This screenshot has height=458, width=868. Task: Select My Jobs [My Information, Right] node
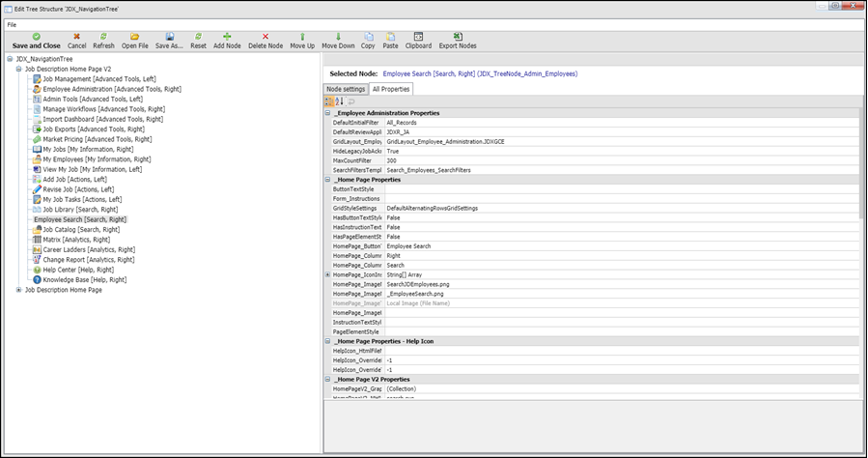point(88,150)
